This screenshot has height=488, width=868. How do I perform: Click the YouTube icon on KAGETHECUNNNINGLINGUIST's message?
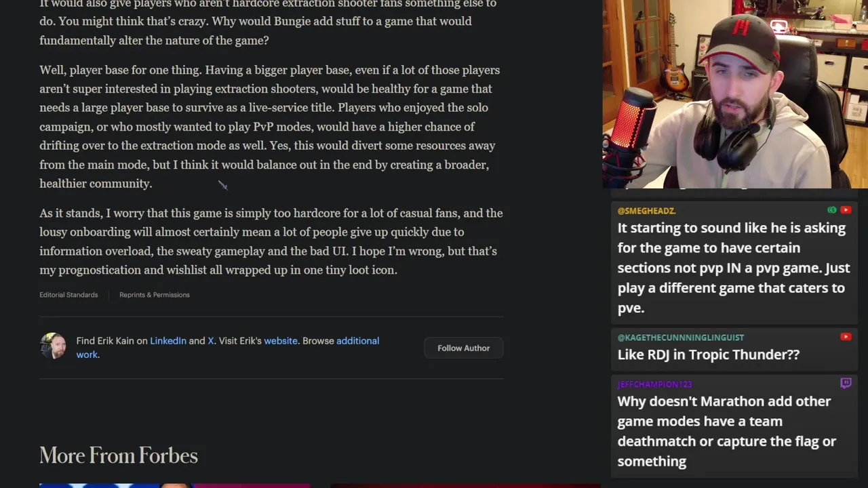pyautogui.click(x=846, y=337)
